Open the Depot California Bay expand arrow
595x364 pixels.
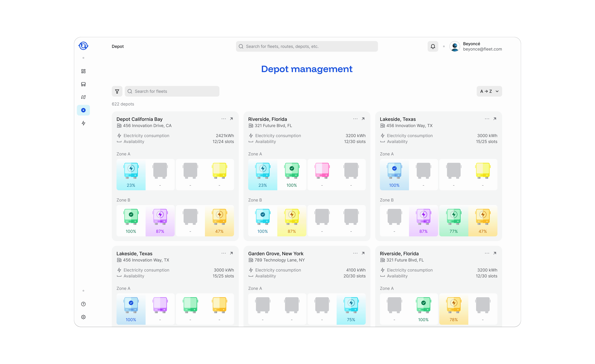point(231,119)
